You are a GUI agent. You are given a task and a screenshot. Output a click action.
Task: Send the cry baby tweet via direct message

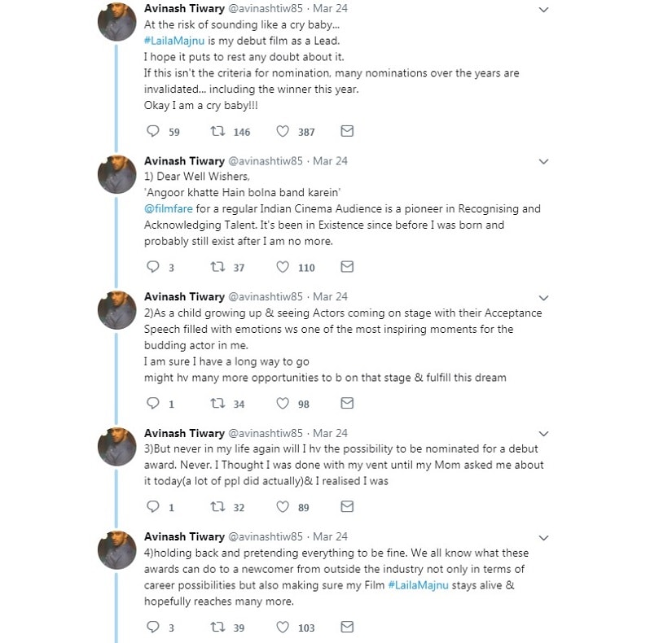point(347,131)
